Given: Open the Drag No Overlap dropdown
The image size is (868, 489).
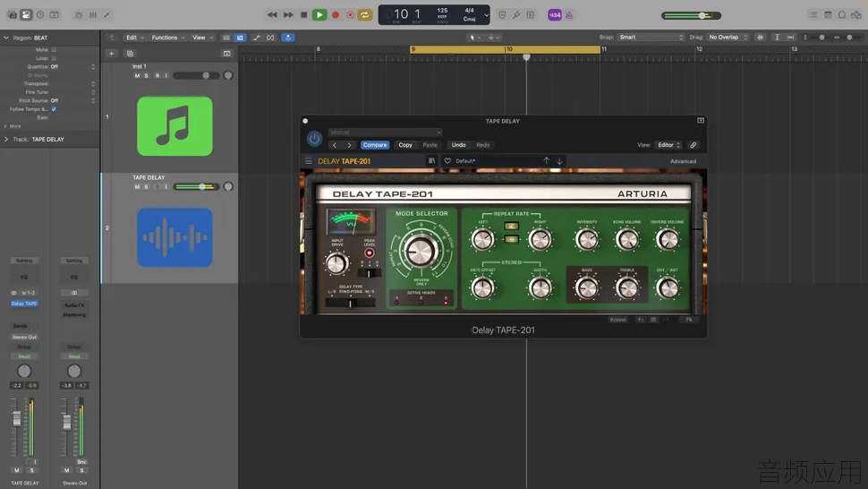Looking at the screenshot, I should pyautogui.click(x=728, y=37).
